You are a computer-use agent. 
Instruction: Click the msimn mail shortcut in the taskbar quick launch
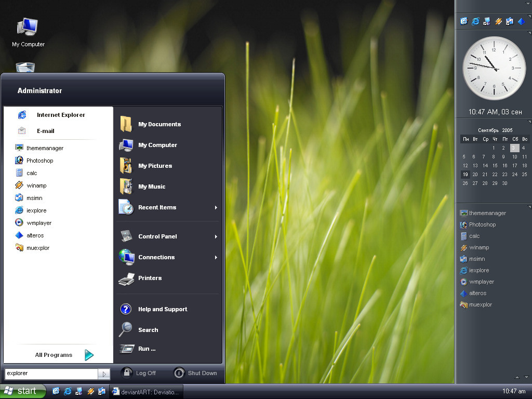pos(101,391)
